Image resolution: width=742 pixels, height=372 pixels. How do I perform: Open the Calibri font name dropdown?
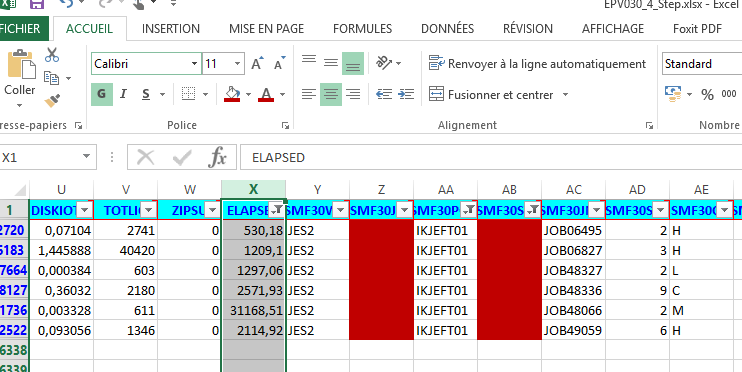coord(194,64)
